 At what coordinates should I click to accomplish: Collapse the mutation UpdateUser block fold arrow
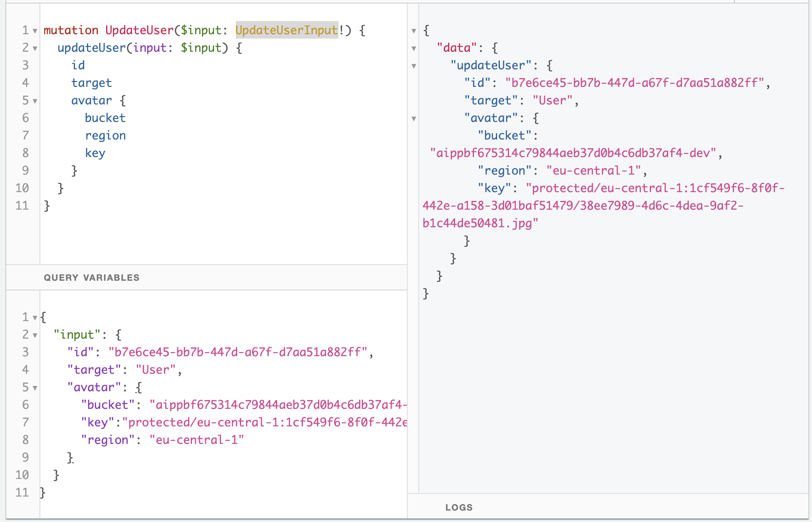pyautogui.click(x=35, y=30)
